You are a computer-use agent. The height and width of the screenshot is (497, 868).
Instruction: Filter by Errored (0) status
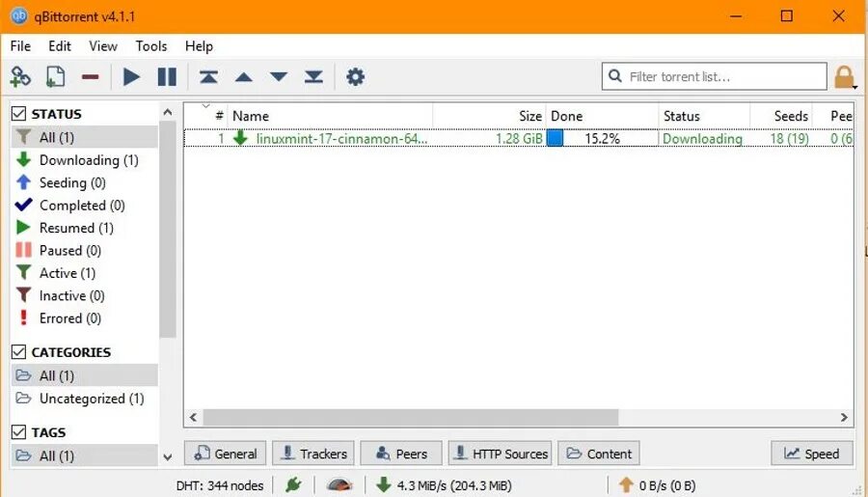click(x=84, y=318)
